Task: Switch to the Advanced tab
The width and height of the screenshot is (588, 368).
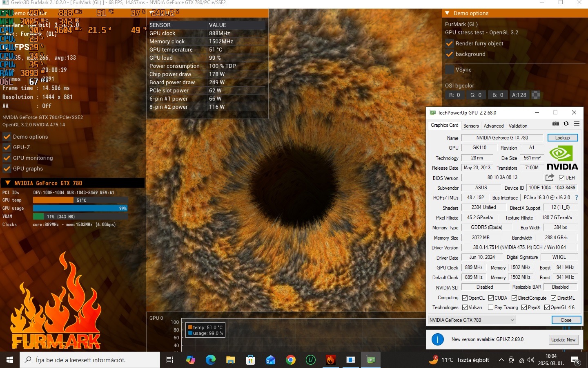Action: tap(494, 126)
